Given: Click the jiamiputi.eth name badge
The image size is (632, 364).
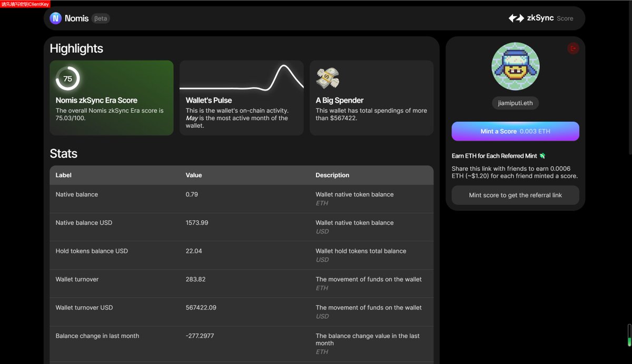Looking at the screenshot, I should (x=515, y=103).
